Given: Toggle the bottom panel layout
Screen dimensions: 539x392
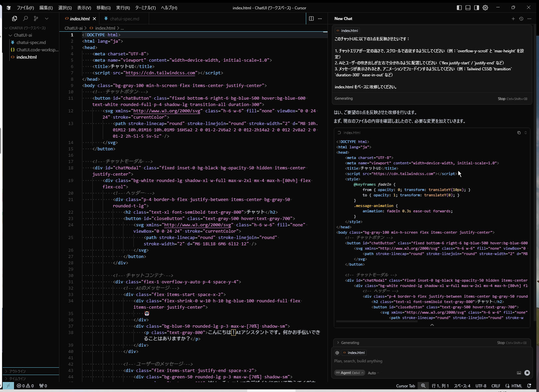Looking at the screenshot, I should (x=468, y=8).
